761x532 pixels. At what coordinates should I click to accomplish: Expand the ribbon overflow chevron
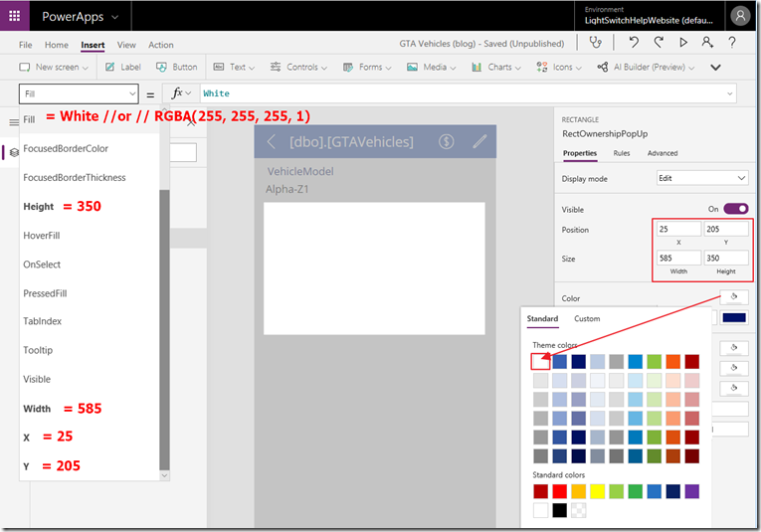pos(715,67)
